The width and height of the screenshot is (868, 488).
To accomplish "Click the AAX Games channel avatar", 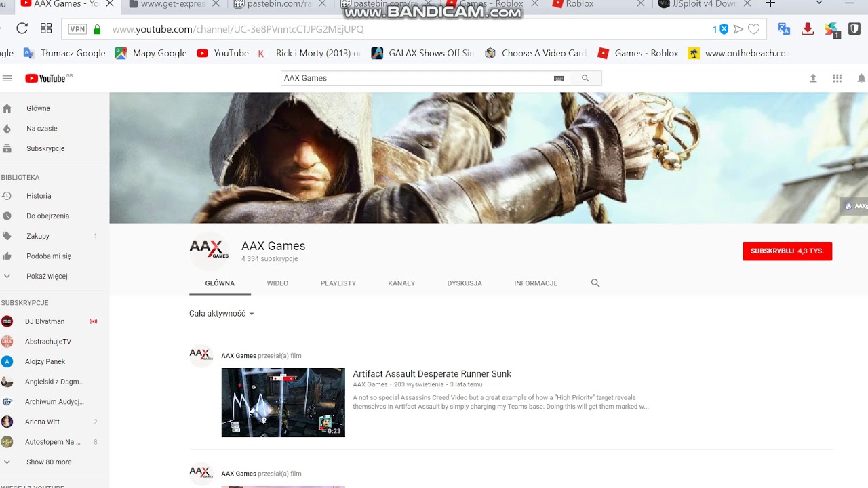I will [209, 251].
